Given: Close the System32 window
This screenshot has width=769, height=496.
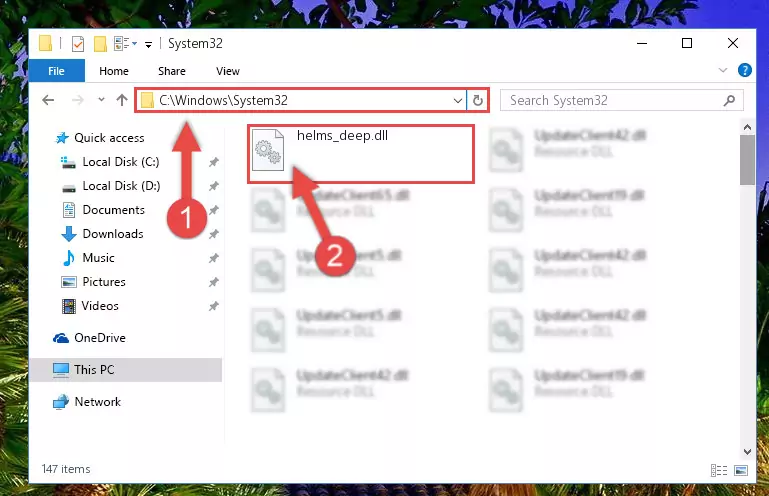Looking at the screenshot, I should tap(733, 44).
